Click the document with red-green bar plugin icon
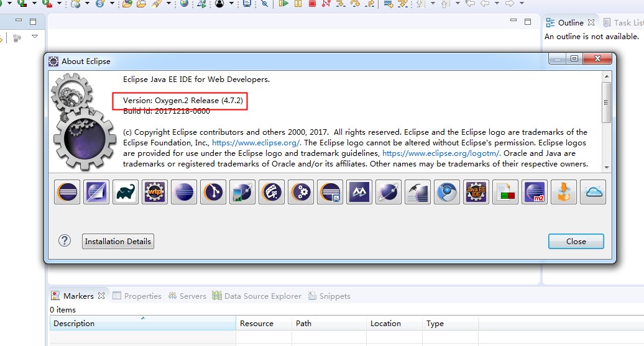Screen dimensions: 644x346 click(x=505, y=192)
